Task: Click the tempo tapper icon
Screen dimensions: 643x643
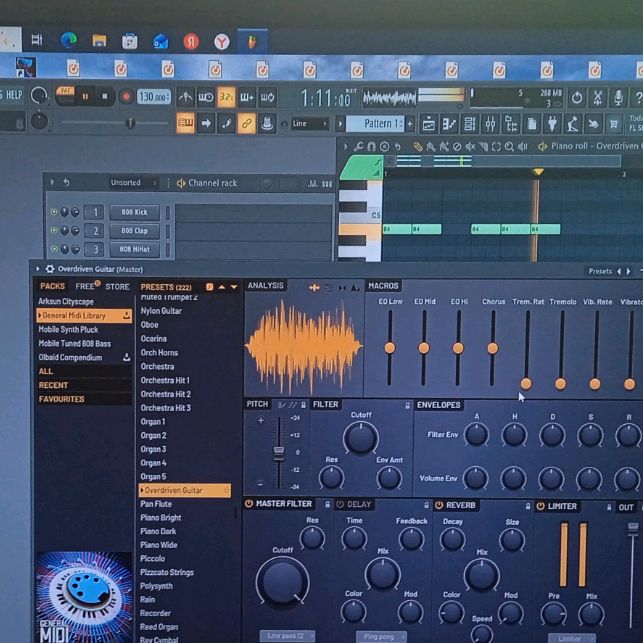Action: pos(573,123)
